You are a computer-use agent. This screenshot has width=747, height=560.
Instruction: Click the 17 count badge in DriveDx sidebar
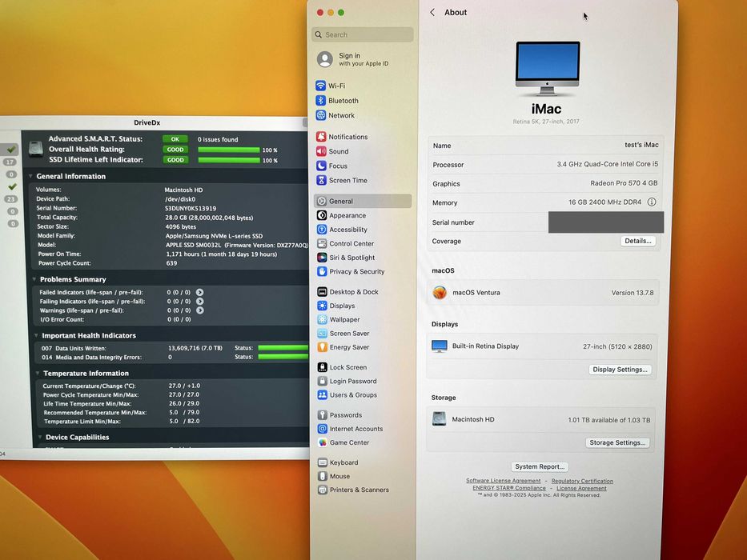pyautogui.click(x=10, y=162)
